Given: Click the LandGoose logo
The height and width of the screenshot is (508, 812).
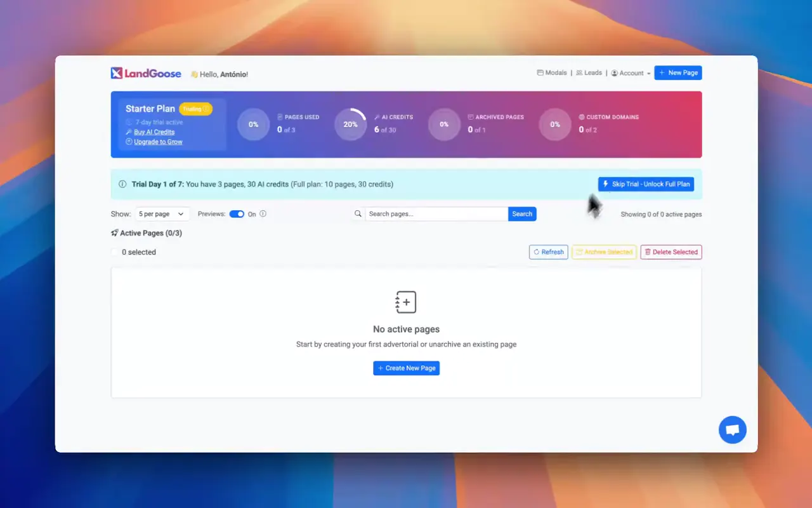Looking at the screenshot, I should [x=146, y=74].
